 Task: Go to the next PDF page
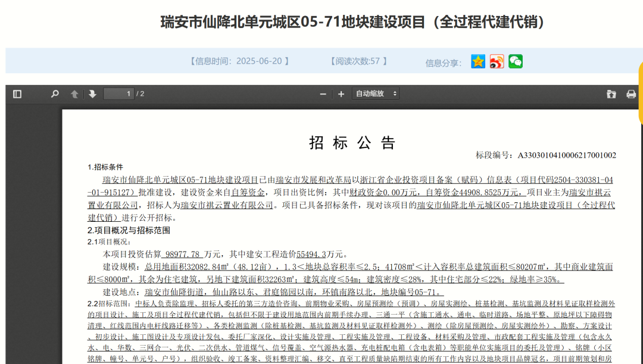click(x=92, y=94)
